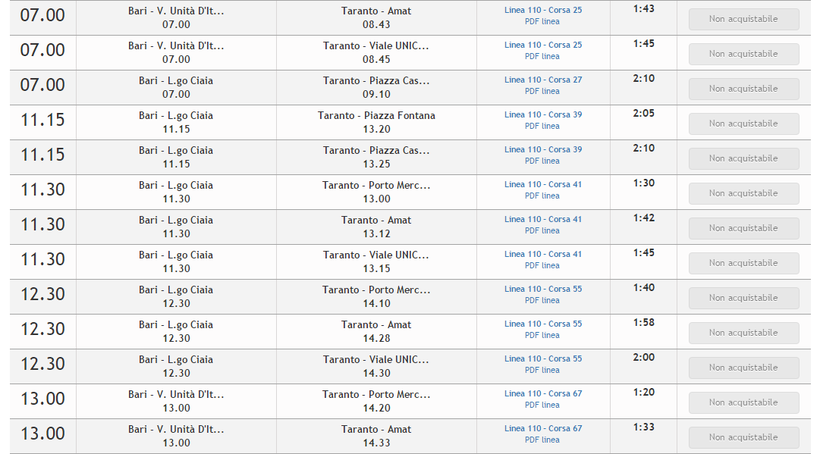Select arrival cell Taranto - Porto Merc... 14.20
The height and width of the screenshot is (454, 820).
tap(377, 401)
